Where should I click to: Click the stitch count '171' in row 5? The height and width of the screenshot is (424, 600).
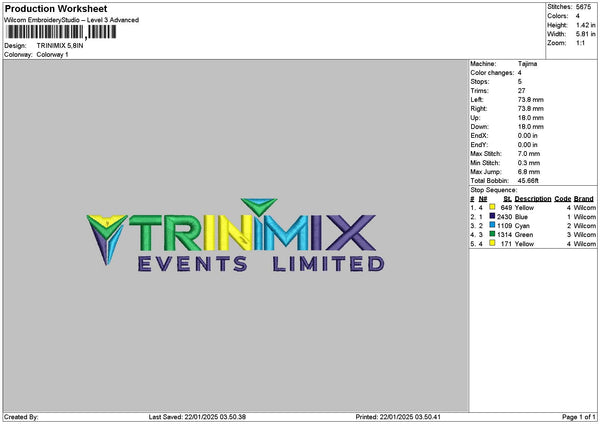[506, 244]
